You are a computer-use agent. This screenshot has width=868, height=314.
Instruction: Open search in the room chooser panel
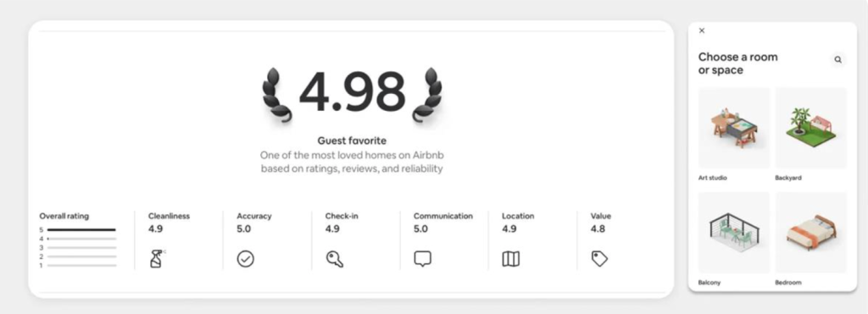[838, 60]
